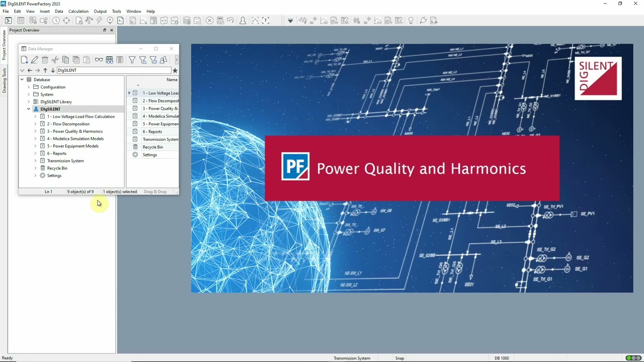Click the text box T icon in toolbar
This screenshot has height=362, width=644.
coord(266,21)
